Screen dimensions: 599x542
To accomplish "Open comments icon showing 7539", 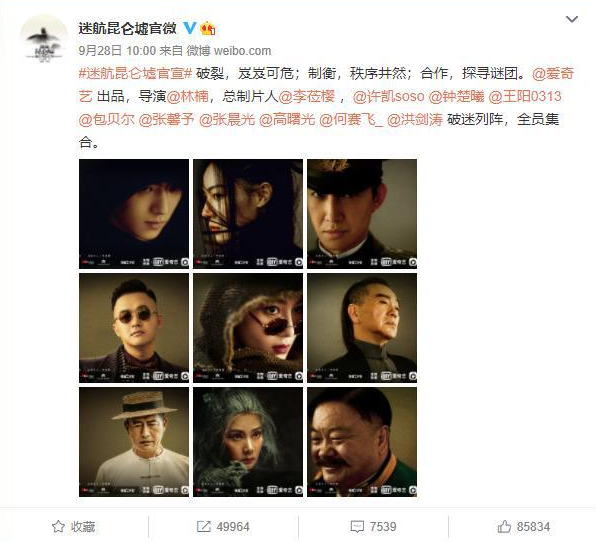I will [x=357, y=526].
